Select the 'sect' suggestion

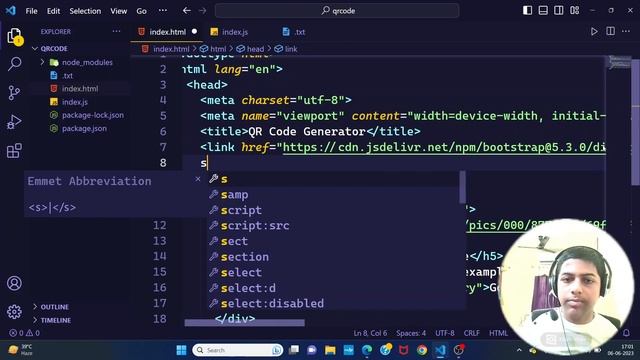point(333,241)
